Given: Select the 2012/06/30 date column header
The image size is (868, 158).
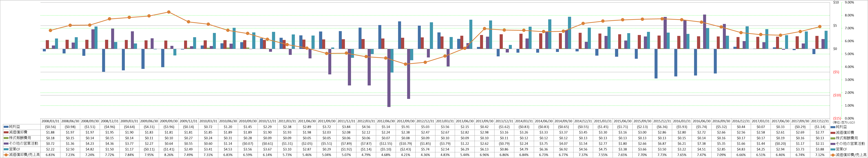Looking at the screenshot, I should [386, 121].
